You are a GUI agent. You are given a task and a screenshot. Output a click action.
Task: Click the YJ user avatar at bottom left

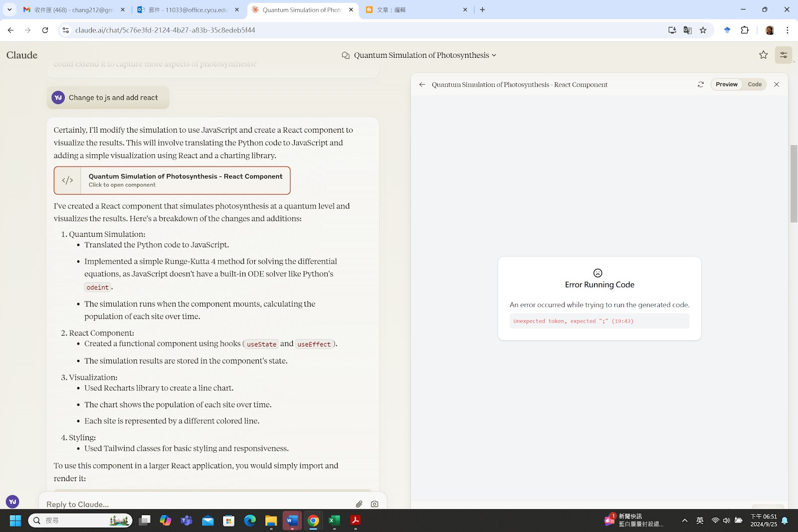pos(12,502)
